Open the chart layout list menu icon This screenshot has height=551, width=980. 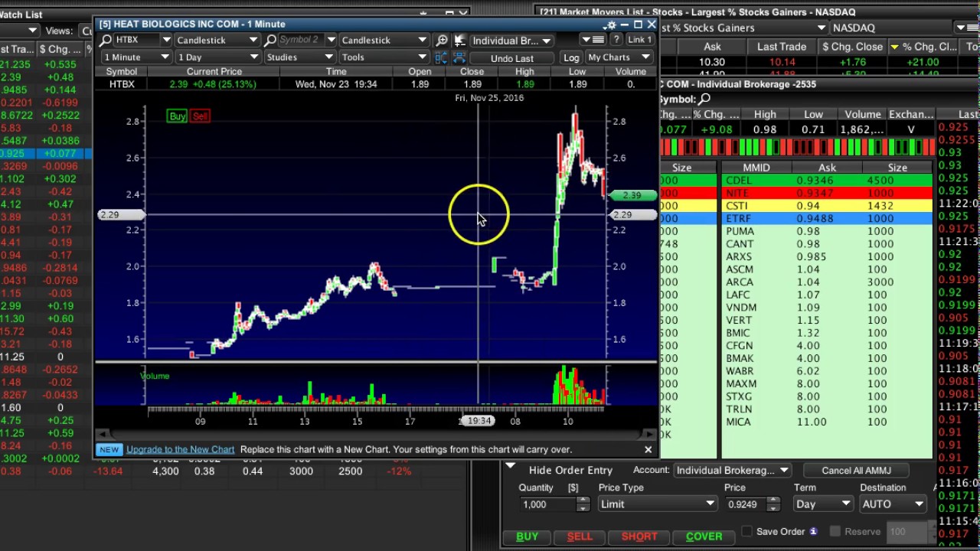tap(592, 40)
